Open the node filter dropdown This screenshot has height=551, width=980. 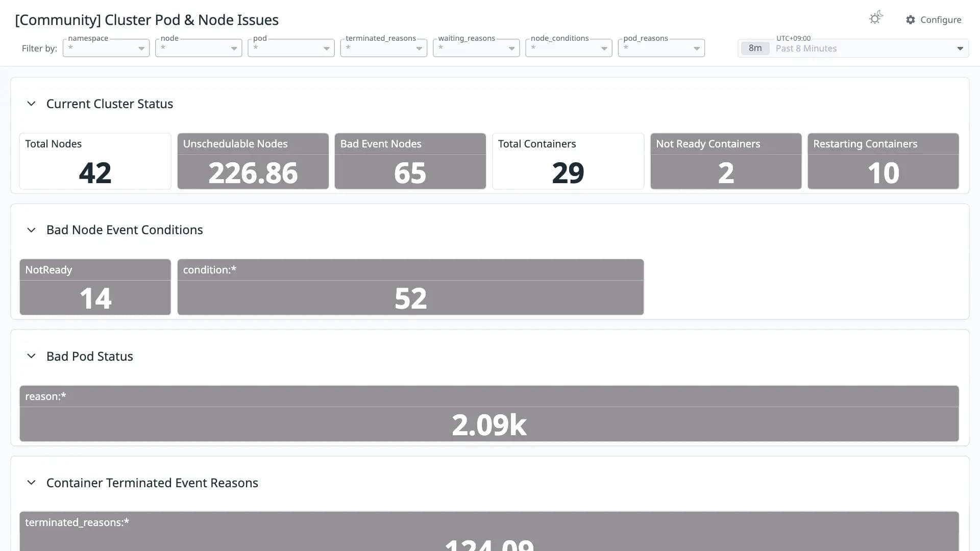pyautogui.click(x=199, y=48)
